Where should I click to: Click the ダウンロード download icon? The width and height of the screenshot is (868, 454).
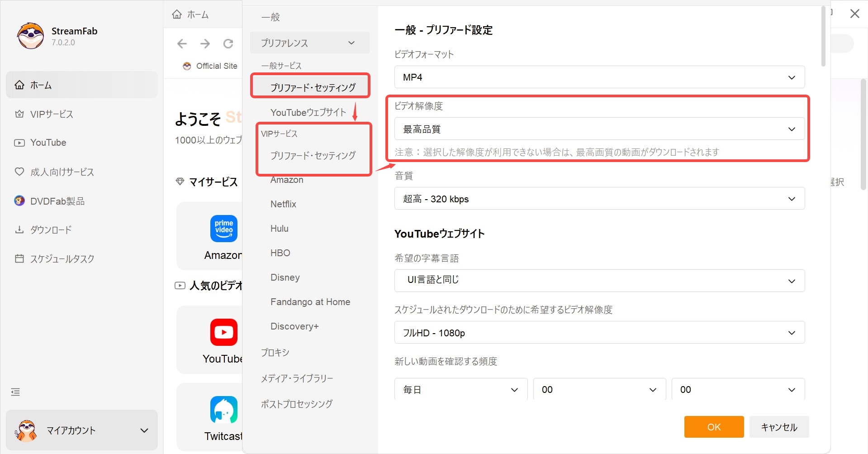click(x=19, y=229)
